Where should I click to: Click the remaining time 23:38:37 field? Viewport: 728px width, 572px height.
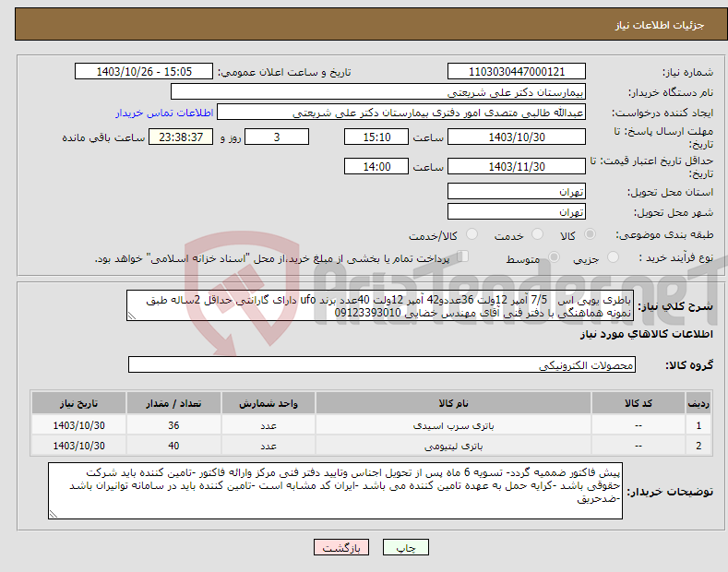point(181,137)
